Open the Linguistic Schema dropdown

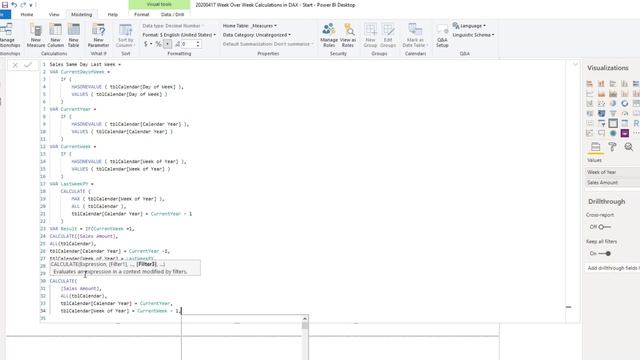point(473,35)
